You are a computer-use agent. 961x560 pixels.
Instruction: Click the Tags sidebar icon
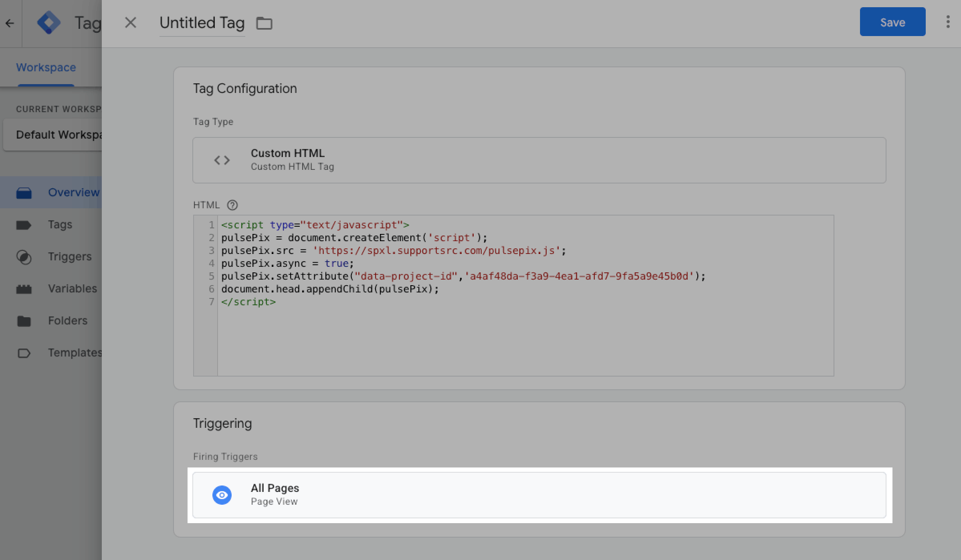click(x=24, y=225)
